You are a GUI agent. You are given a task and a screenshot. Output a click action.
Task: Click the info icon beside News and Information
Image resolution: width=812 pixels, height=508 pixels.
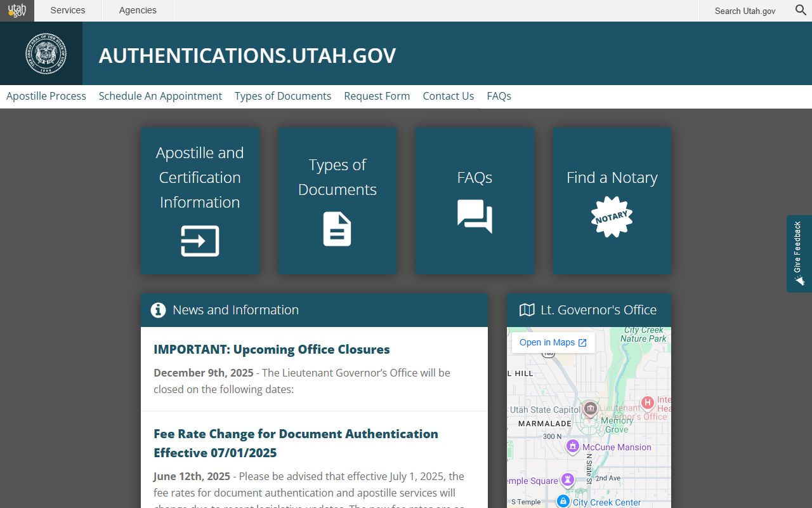tap(158, 310)
